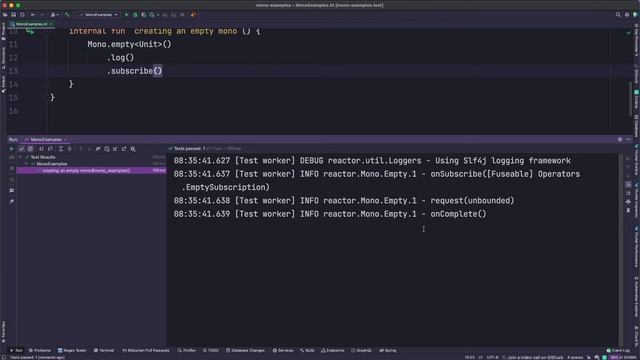The height and width of the screenshot is (360, 640).
Task: Navigate forward with the right arrow icon
Action: coord(42,15)
